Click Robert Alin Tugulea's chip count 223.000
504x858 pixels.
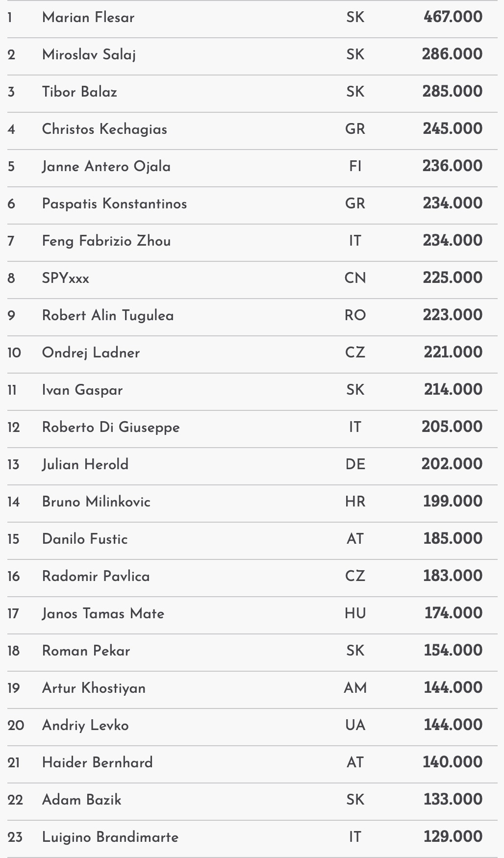452,315
